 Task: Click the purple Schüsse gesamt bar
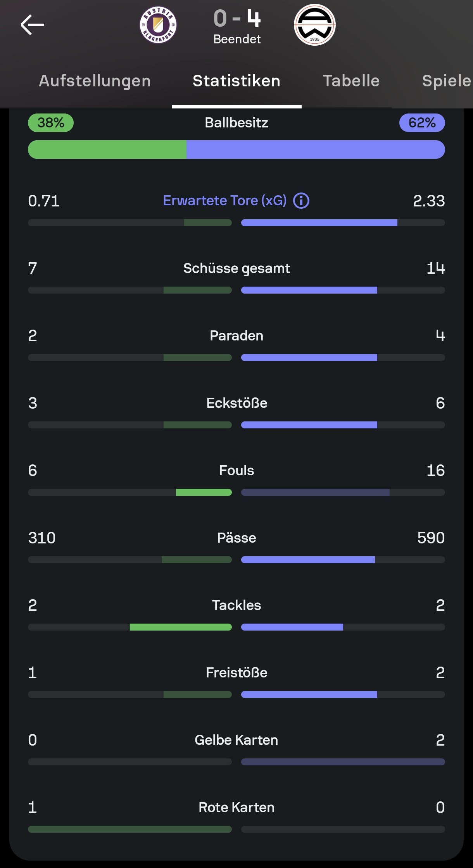tap(309, 290)
